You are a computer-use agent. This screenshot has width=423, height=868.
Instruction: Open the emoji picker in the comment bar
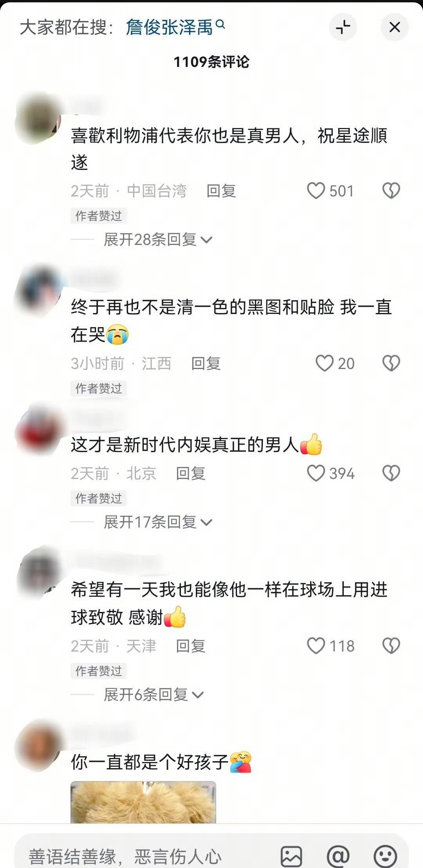[385, 856]
